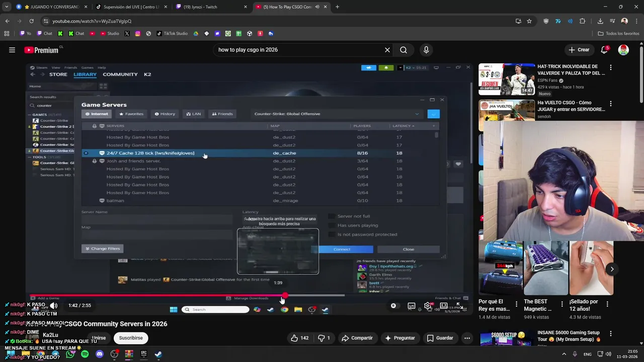Image resolution: width=644 pixels, height=362 pixels.
Task: Start voice search with the microphone
Action: [426, 50]
